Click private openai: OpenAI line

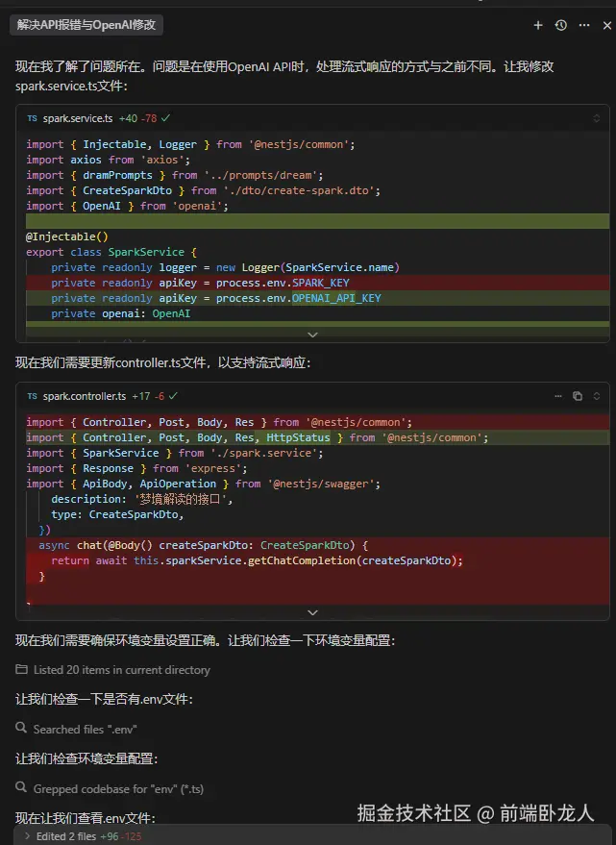pos(121,313)
